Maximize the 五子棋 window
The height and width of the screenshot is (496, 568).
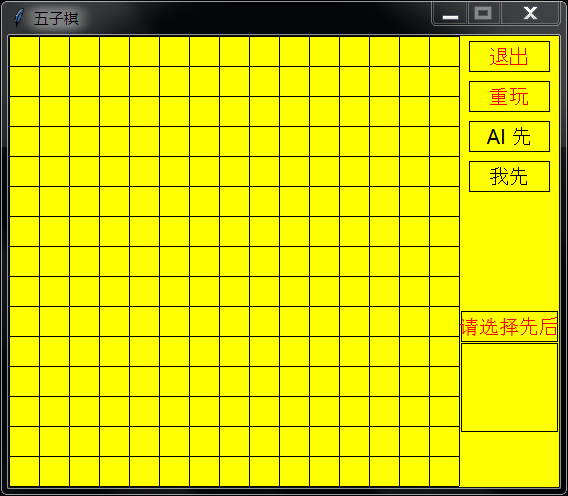click(483, 13)
